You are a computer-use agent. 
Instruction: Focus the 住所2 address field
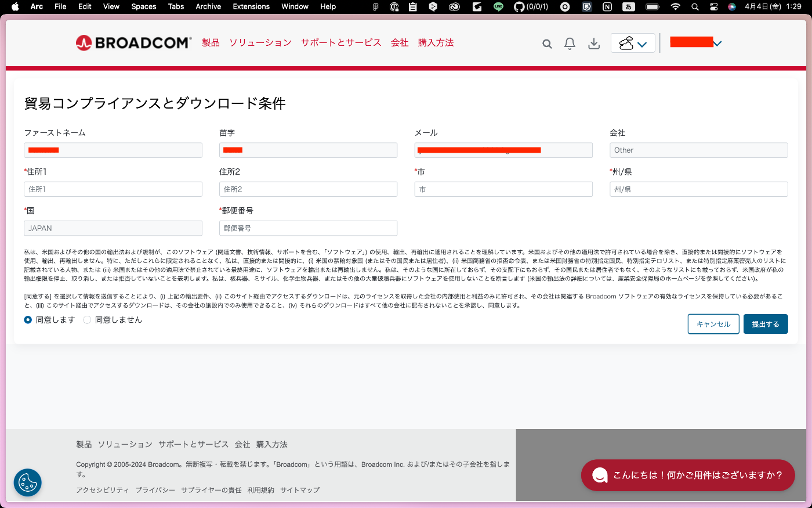pyautogui.click(x=308, y=189)
